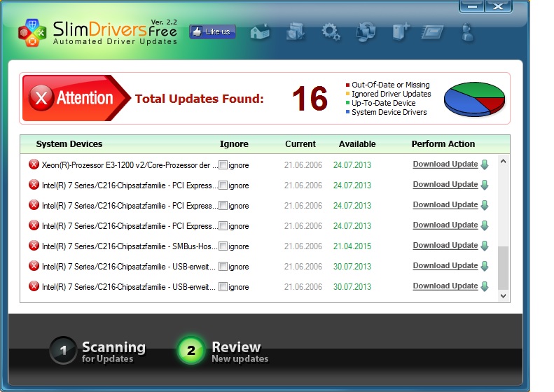Click the list scrollbar up arrow

click(504, 162)
